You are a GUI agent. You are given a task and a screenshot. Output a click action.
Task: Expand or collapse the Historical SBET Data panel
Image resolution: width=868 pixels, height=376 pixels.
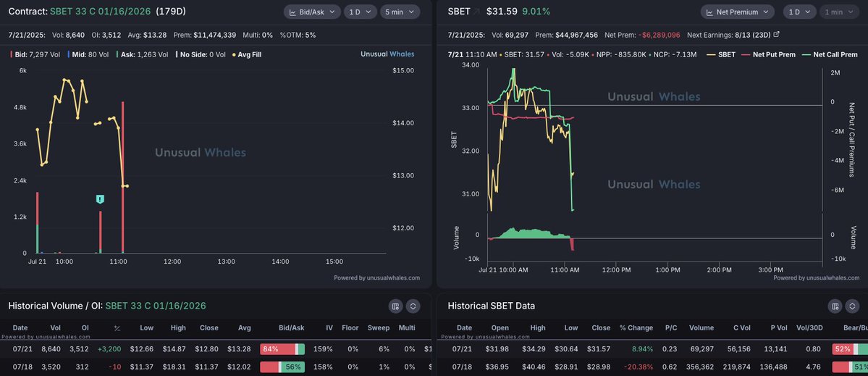pos(853,306)
